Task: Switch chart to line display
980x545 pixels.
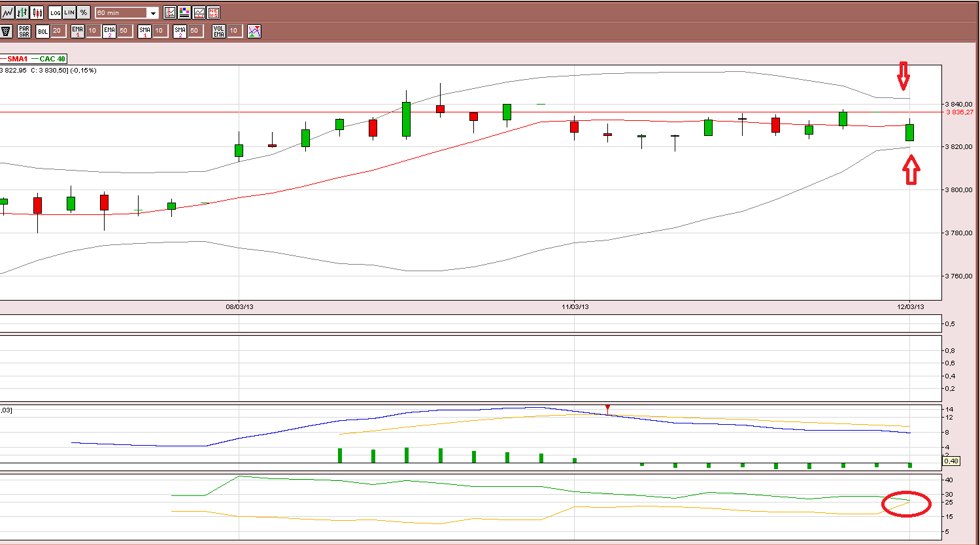Action: [8, 12]
